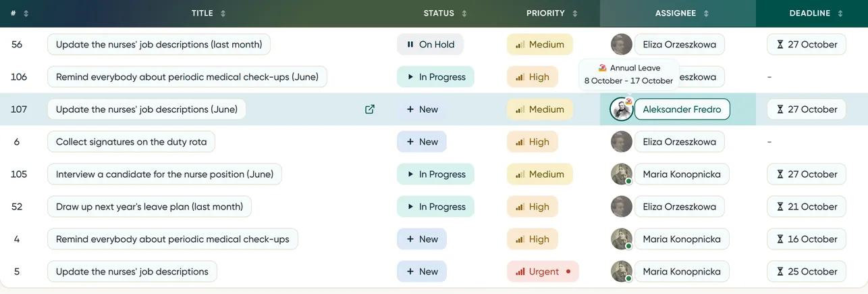Viewport: 868px width, 294px height.
Task: Open 'Update the nurses' job descriptions (June)'
Action: point(146,109)
